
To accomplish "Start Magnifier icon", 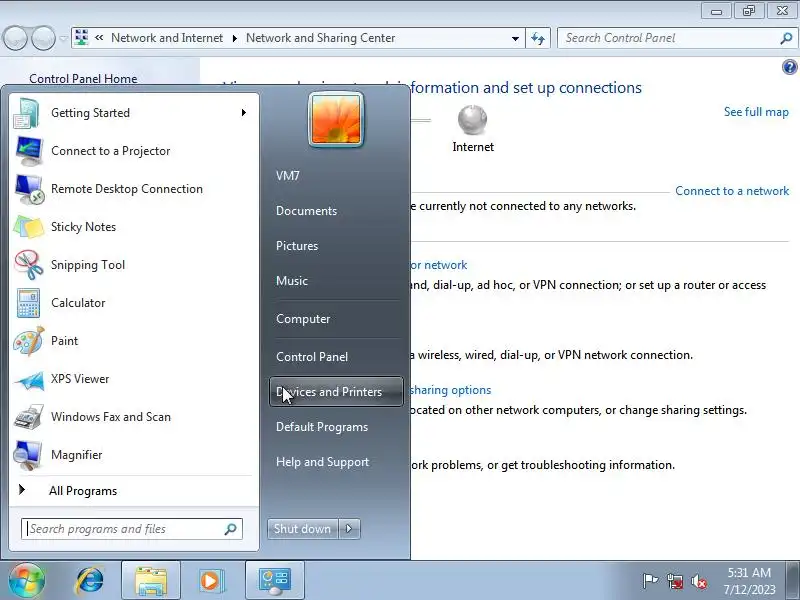I will 28,455.
